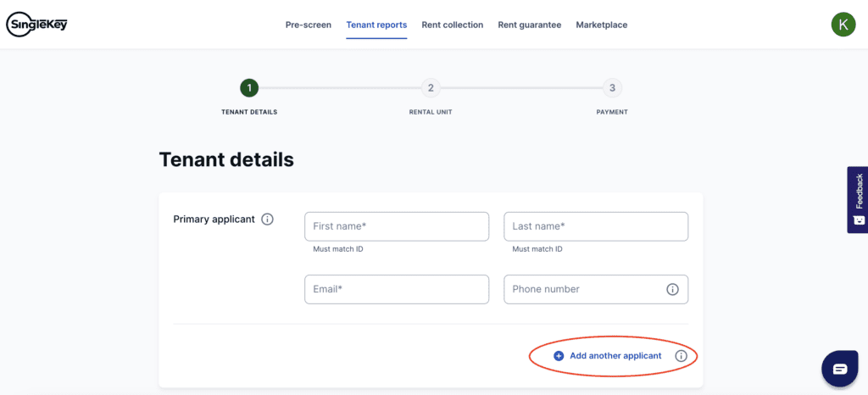The height and width of the screenshot is (395, 868).
Task: Jump to step 3 Payment
Action: (611, 88)
